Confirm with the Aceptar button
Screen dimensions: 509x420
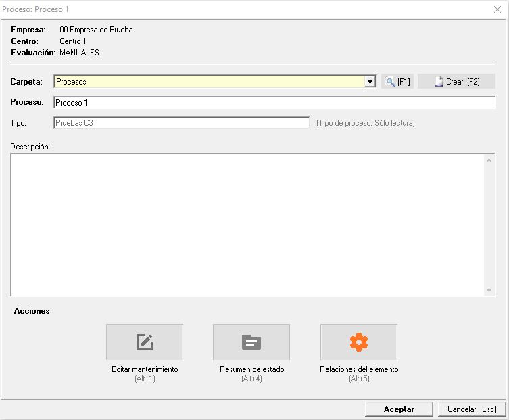399,409
